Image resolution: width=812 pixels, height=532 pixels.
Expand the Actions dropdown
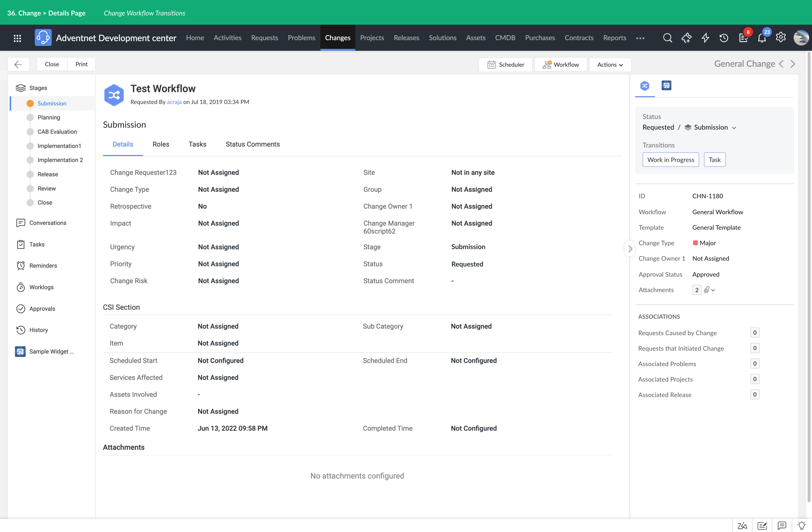(610, 65)
